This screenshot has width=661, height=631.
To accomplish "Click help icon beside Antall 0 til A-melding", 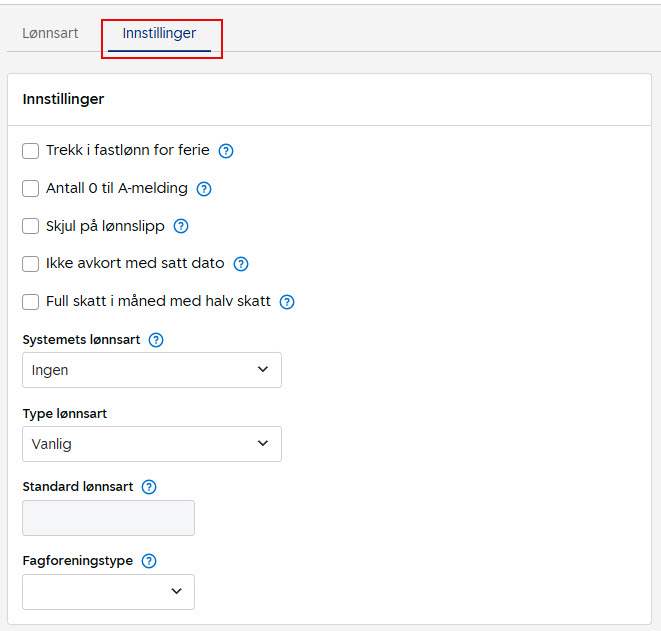I will coord(204,189).
